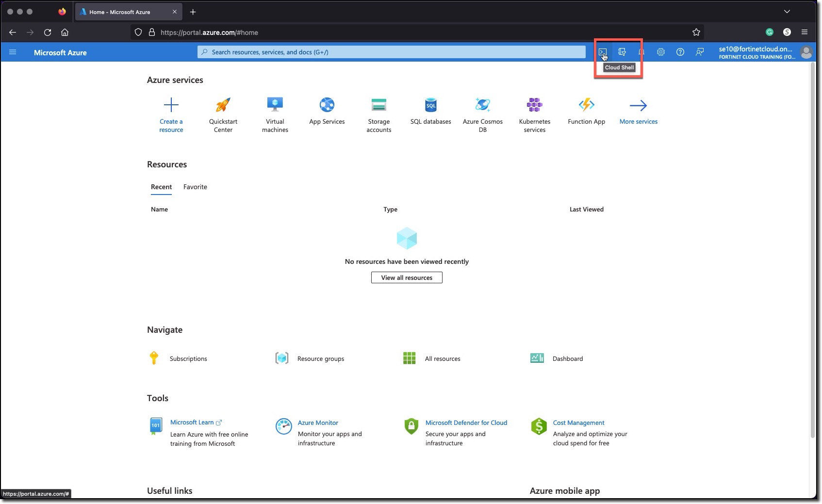
Task: Click the Resource groups navigate link
Action: click(321, 358)
